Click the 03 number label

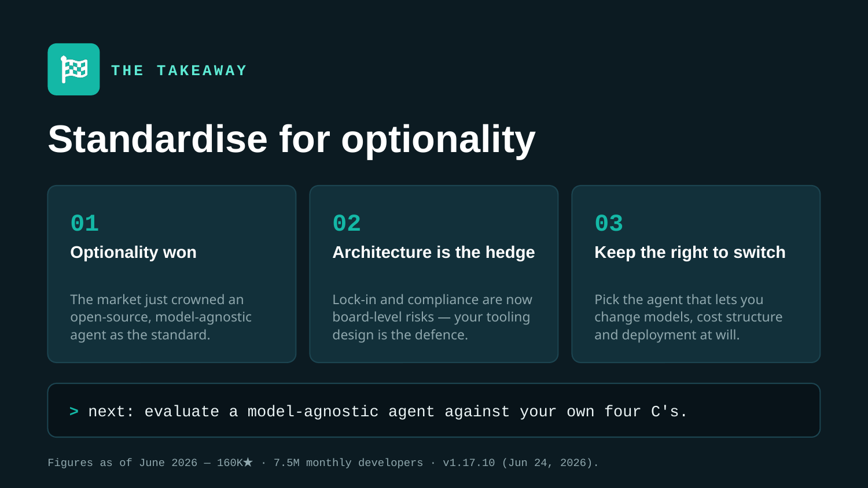coord(609,223)
